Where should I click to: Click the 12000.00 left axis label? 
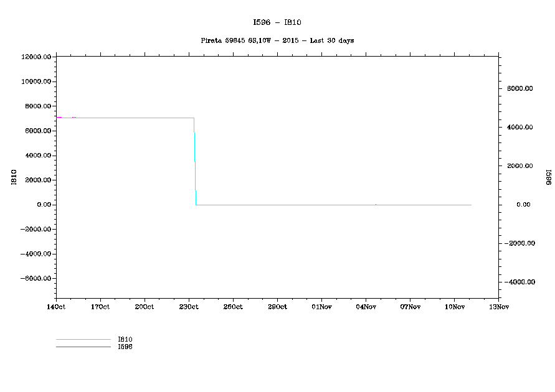35,57
